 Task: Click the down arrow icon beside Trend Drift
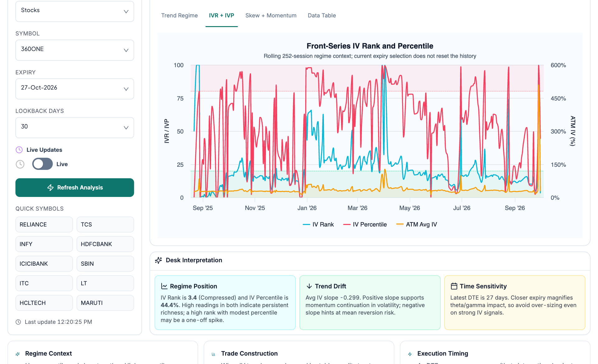point(309,286)
